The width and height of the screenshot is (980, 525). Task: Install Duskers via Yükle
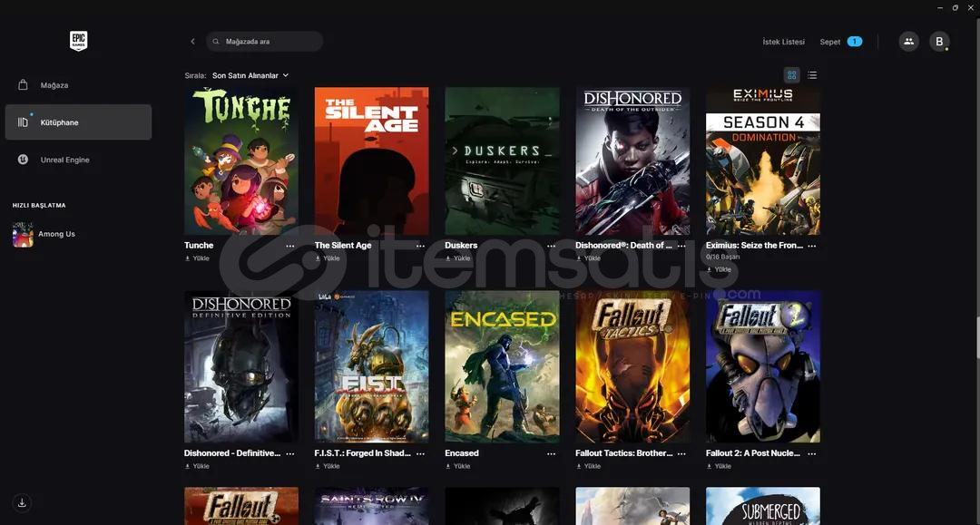[x=458, y=258]
